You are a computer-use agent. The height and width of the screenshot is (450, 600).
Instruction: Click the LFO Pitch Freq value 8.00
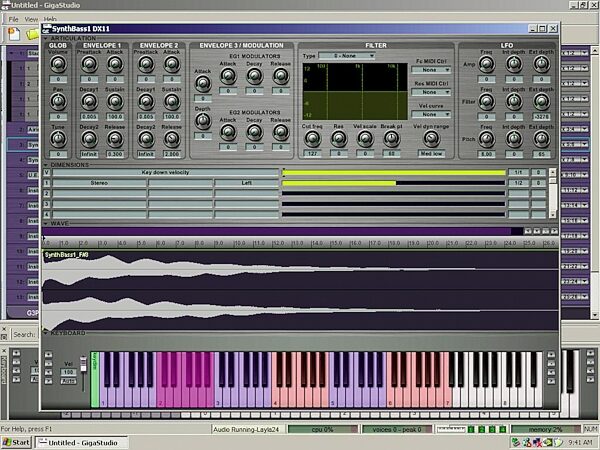487,154
